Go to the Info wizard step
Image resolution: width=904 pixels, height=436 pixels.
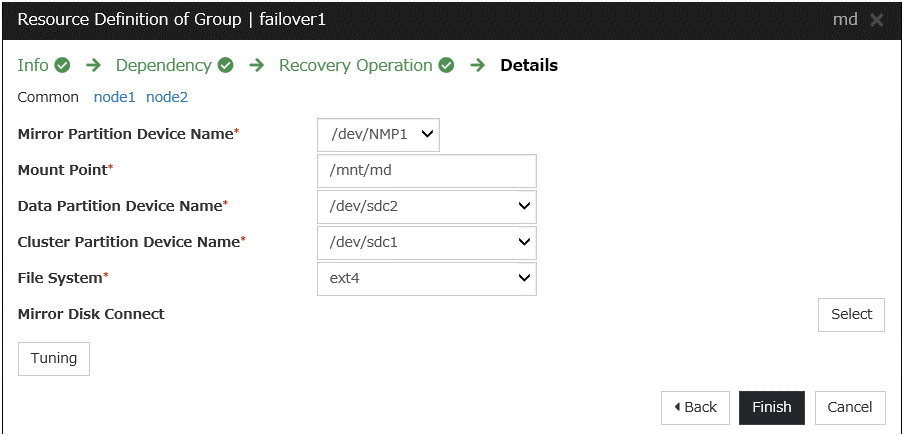[33, 66]
